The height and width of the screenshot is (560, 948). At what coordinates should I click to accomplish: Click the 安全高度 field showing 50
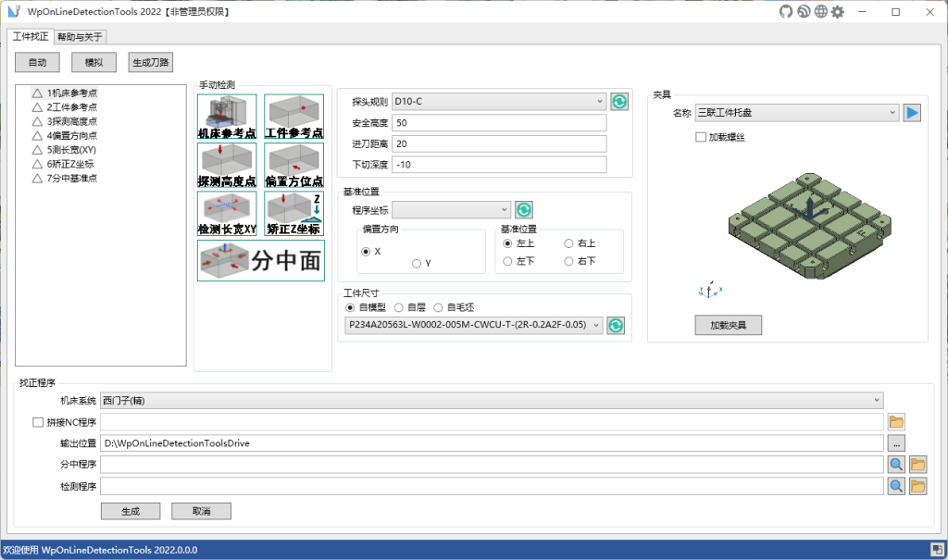pos(499,123)
